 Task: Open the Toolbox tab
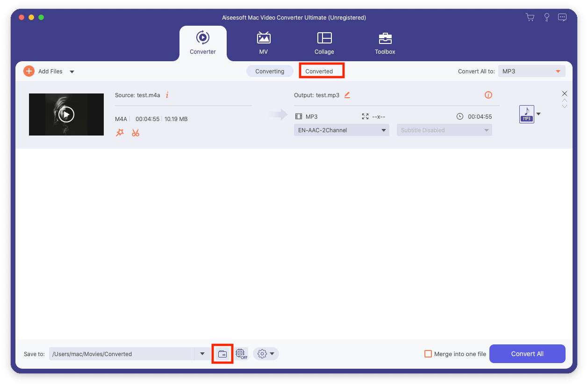coord(385,43)
